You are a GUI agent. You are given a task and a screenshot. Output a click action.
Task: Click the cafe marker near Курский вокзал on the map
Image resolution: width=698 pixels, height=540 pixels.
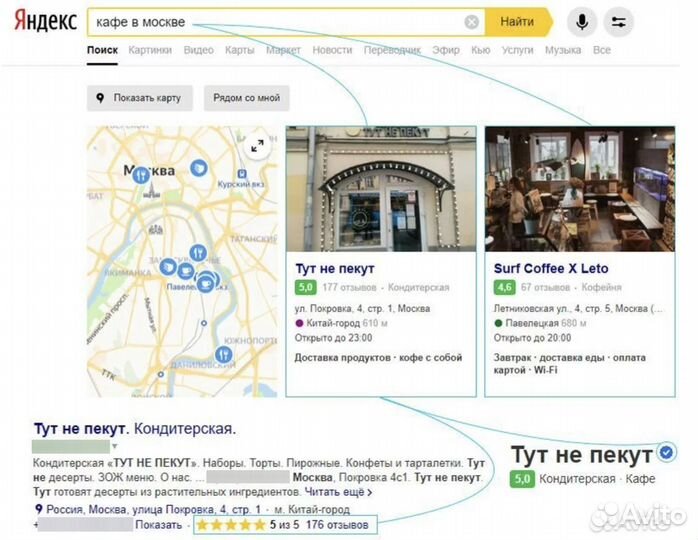point(199,167)
